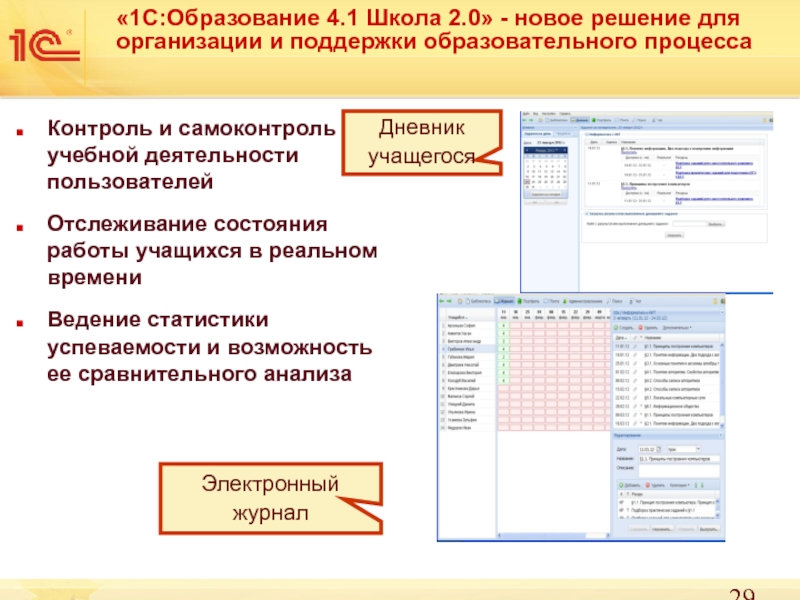The height and width of the screenshot is (600, 800).
Task: Click the Назначить button in journal window
Action: click(x=662, y=529)
